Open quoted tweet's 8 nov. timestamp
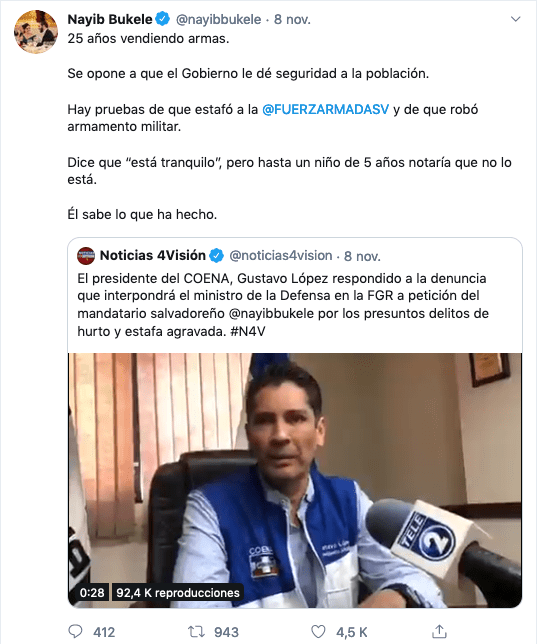Viewport: 537px width, 644px height. (362, 256)
